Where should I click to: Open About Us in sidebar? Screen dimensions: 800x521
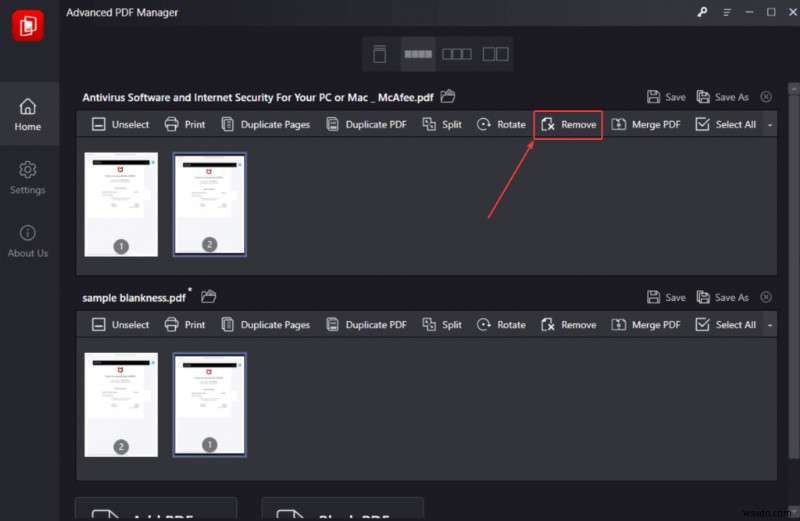(x=28, y=241)
